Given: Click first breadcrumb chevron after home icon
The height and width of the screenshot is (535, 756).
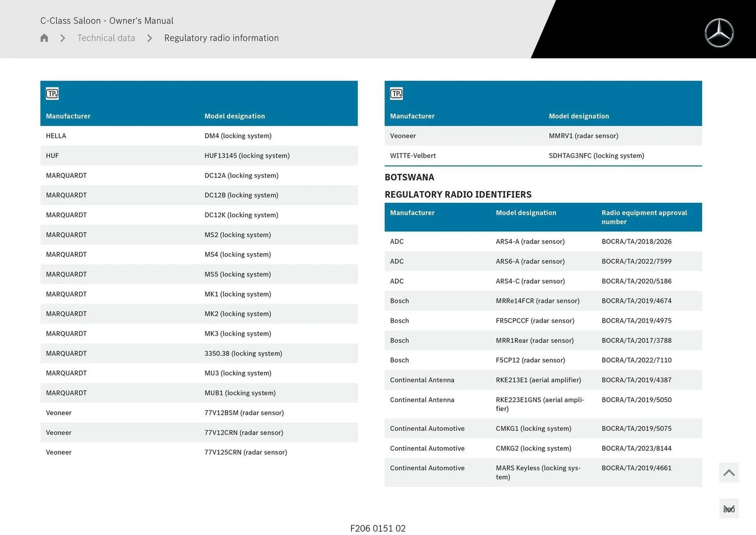Looking at the screenshot, I should [x=63, y=38].
